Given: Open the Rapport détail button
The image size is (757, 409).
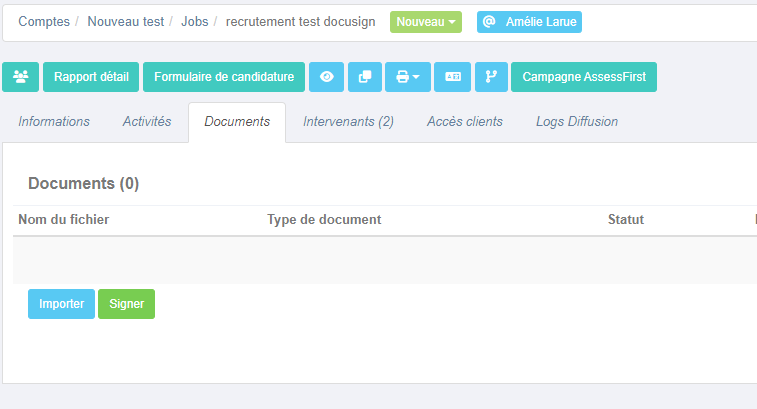Looking at the screenshot, I should 91,77.
